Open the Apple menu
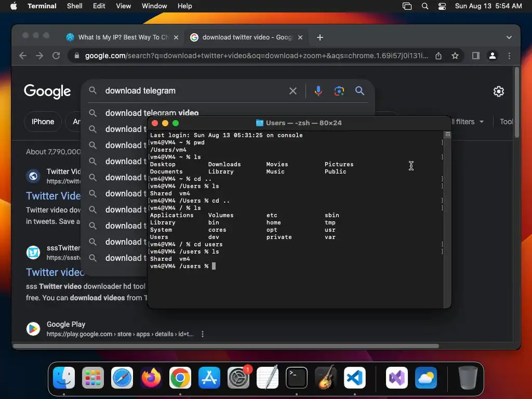The width and height of the screenshot is (532, 399). coord(14,6)
